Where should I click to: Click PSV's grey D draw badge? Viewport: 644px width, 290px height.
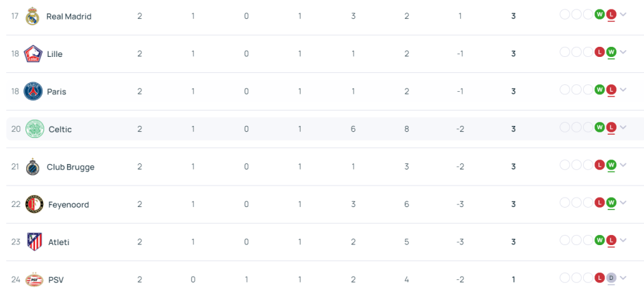611,278
